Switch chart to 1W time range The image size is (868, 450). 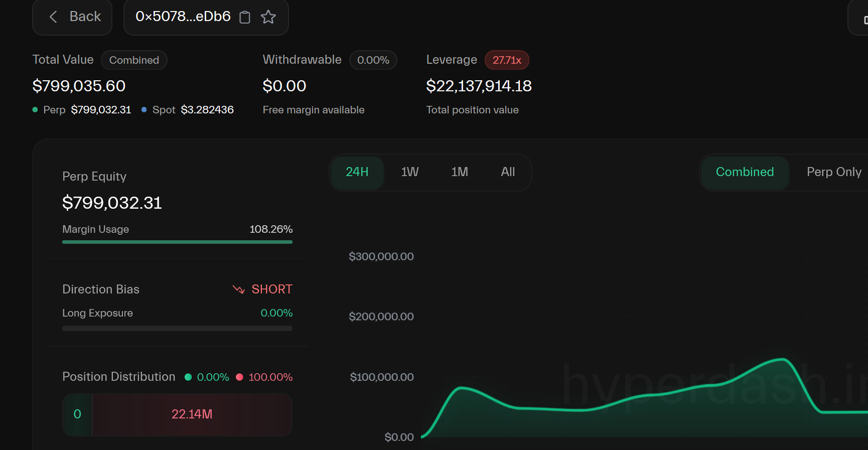pyautogui.click(x=410, y=172)
